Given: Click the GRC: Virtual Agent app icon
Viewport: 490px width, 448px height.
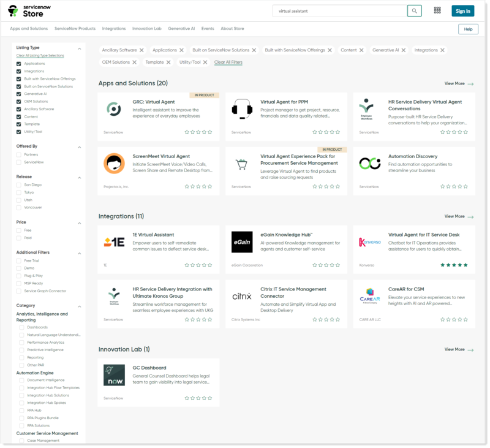Looking at the screenshot, I should (x=114, y=109).
